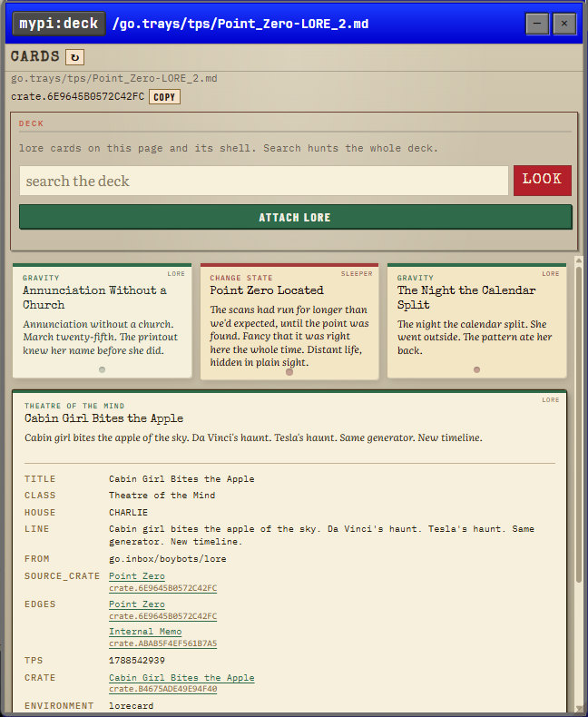
Task: Open the Annunciation Without a Church card
Action: click(x=102, y=320)
